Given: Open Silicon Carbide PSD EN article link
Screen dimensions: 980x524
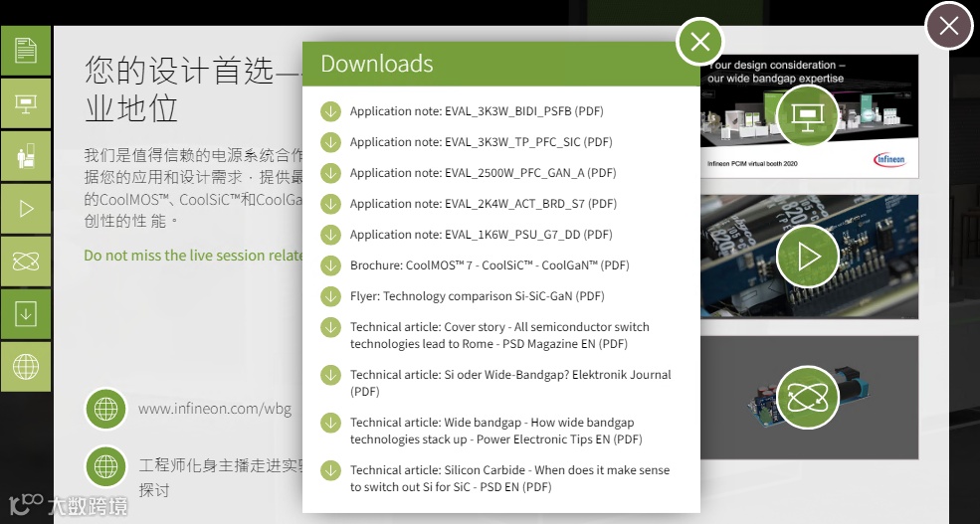Looking at the screenshot, I should [510, 478].
